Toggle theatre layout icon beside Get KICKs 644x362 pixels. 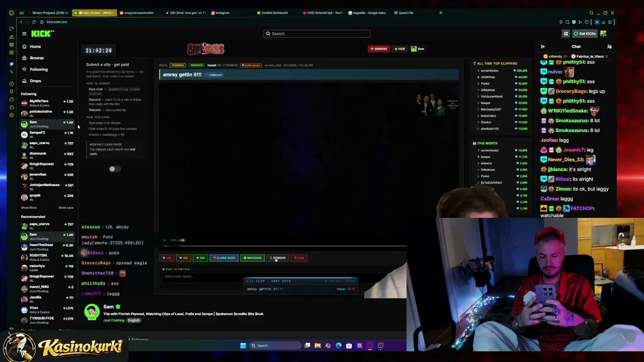coord(566,34)
